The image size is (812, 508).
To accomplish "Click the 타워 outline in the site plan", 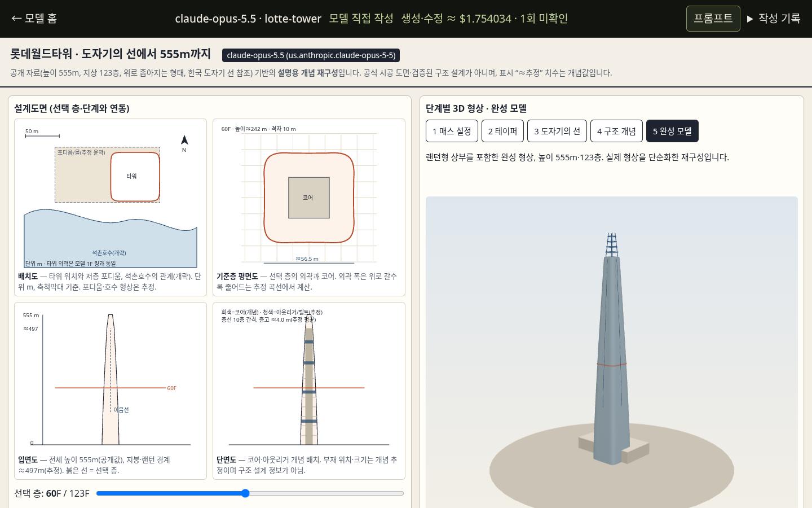I will (x=135, y=177).
